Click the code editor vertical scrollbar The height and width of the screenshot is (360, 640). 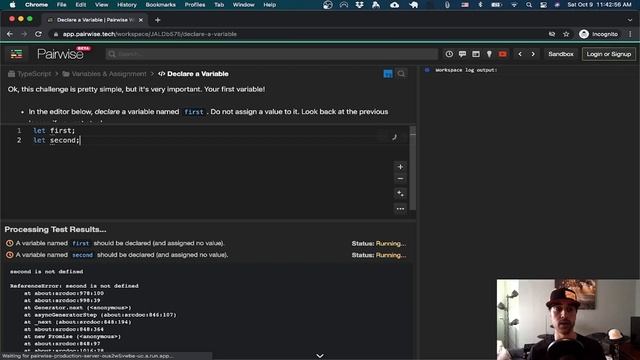(x=413, y=168)
